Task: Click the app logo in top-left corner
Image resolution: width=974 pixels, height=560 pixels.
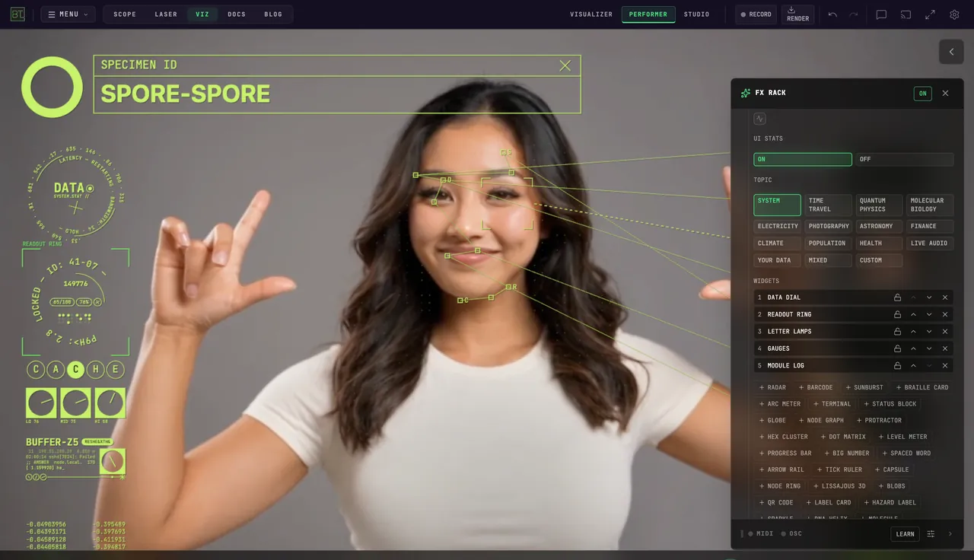Action: point(18,14)
